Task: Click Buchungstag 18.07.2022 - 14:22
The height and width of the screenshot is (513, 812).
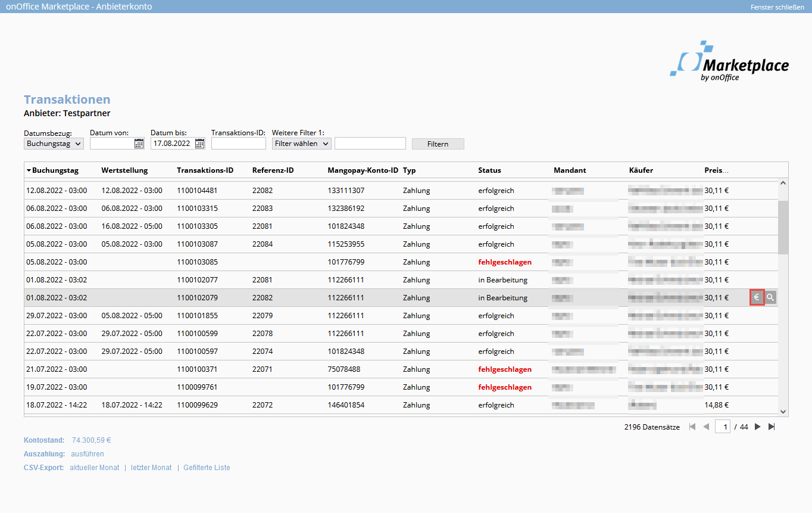Action: click(x=57, y=405)
